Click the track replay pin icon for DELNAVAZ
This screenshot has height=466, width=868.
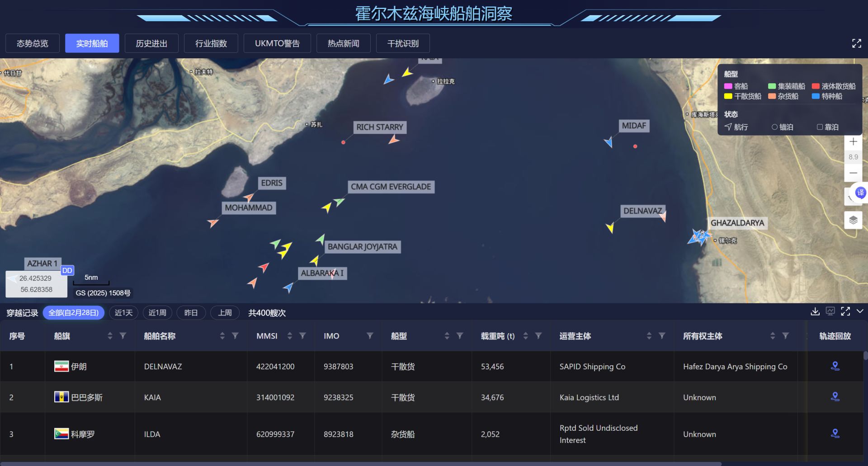click(835, 367)
